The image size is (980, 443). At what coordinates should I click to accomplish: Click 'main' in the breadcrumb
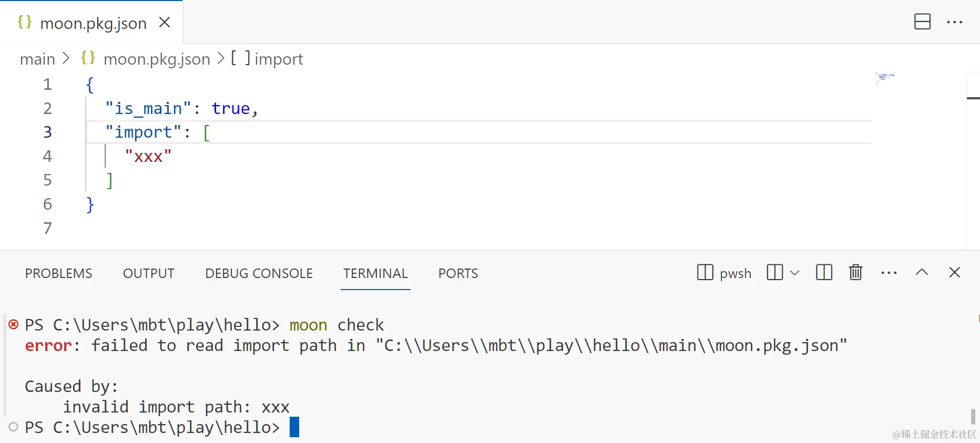coord(37,59)
